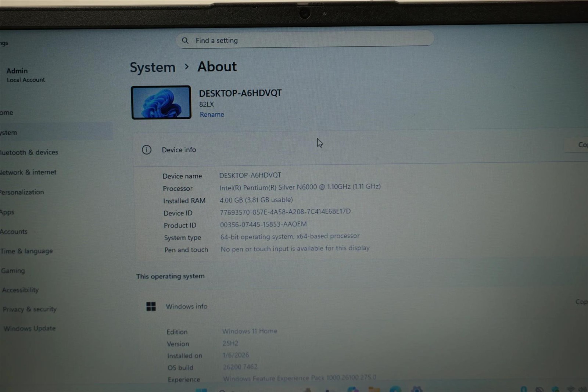This screenshot has height=392, width=588.
Task: Go back to System in breadcrumb
Action: [x=153, y=68]
